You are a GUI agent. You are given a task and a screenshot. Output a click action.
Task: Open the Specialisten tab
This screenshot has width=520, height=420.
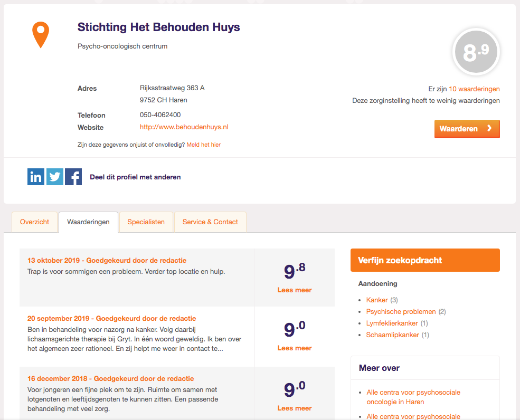[146, 222]
